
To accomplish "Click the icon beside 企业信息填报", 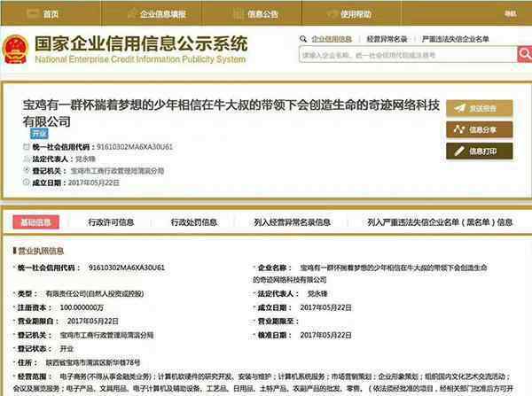I will click(x=132, y=13).
